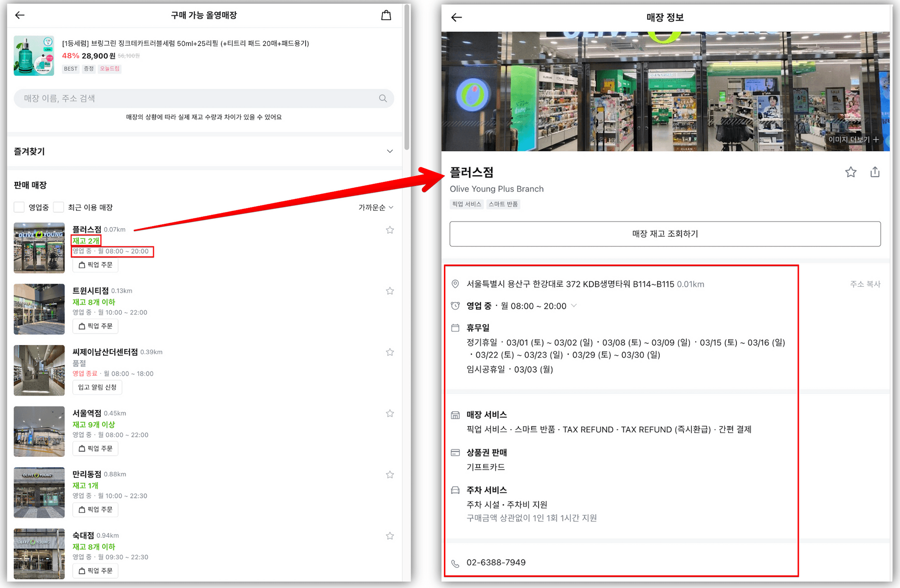900x588 pixels.
Task: Share the 플러스점 store info
Action: pyautogui.click(x=875, y=172)
